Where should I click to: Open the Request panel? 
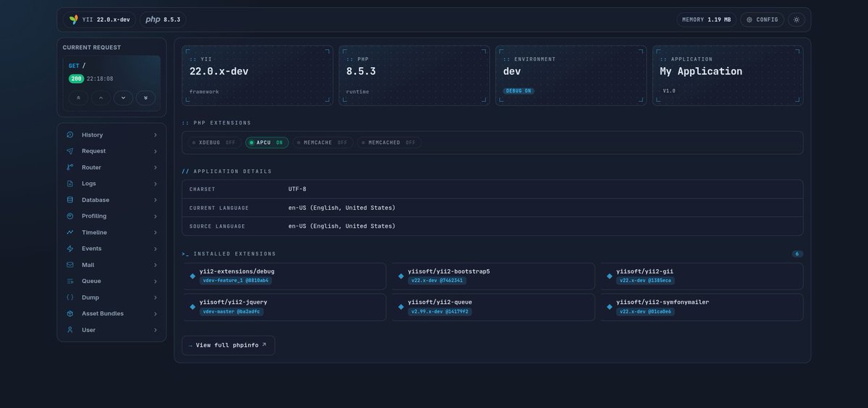(111, 151)
